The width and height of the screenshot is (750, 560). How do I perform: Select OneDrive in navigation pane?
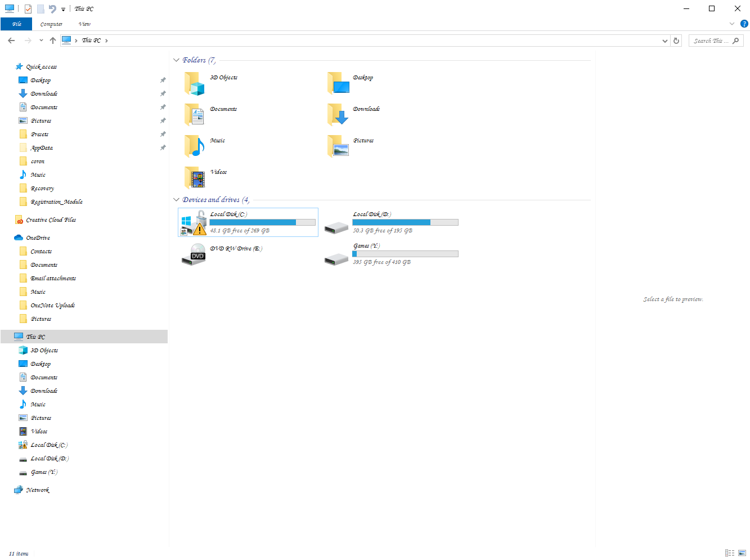click(x=38, y=238)
